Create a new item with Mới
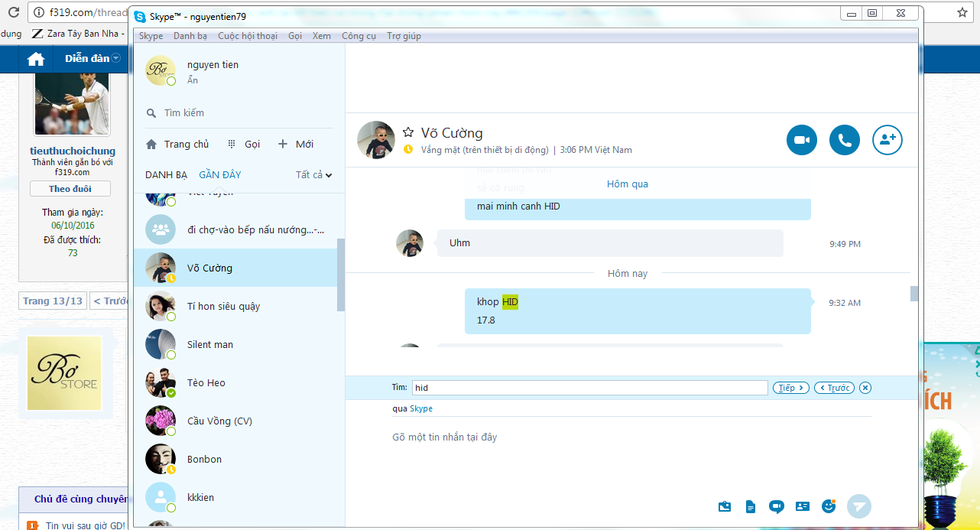 pyautogui.click(x=296, y=144)
